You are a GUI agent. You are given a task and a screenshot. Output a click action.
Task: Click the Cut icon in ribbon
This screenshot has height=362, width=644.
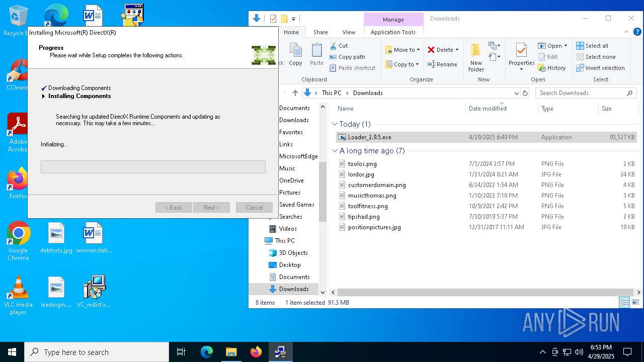(333, 46)
